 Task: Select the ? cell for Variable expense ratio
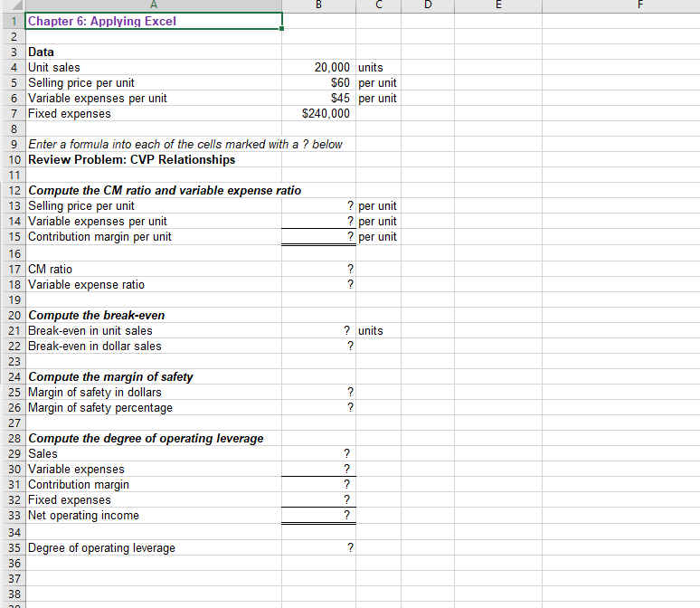tap(318, 285)
